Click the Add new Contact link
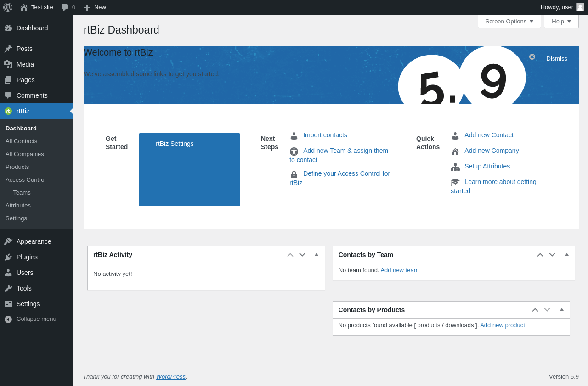588x386 pixels. click(x=489, y=135)
